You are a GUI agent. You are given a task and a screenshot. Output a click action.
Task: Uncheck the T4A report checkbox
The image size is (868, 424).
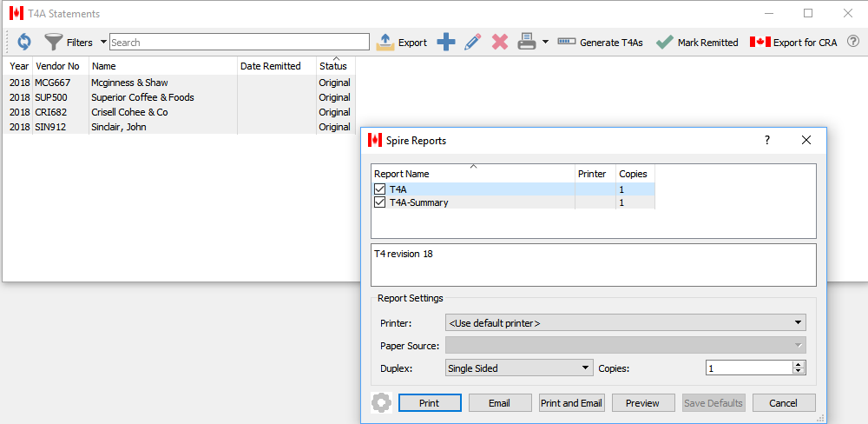point(379,189)
